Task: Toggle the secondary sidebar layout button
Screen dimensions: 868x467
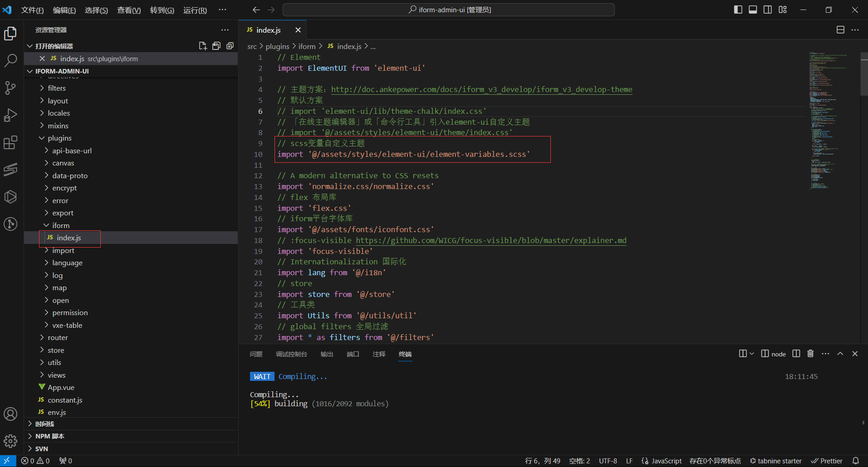Action: coord(768,10)
